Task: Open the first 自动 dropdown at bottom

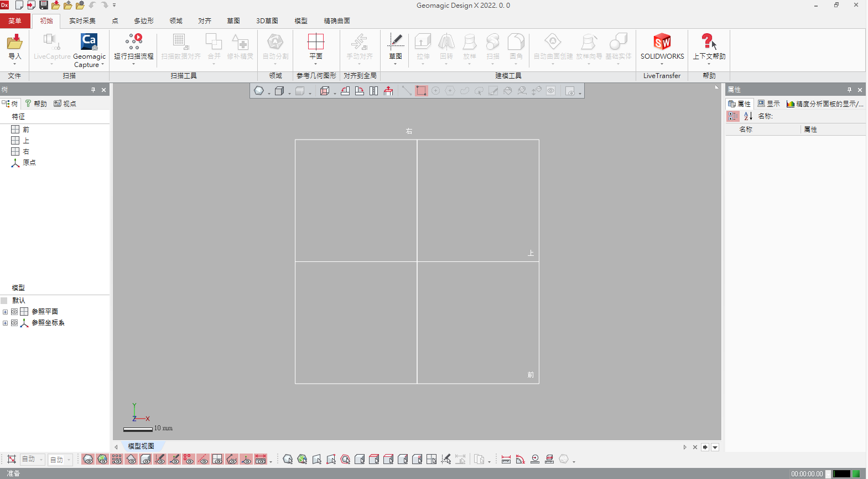Action: (32, 459)
